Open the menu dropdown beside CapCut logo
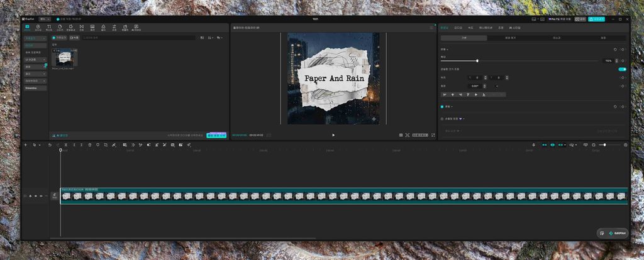Image resolution: width=644 pixels, height=260 pixels. (45, 19)
